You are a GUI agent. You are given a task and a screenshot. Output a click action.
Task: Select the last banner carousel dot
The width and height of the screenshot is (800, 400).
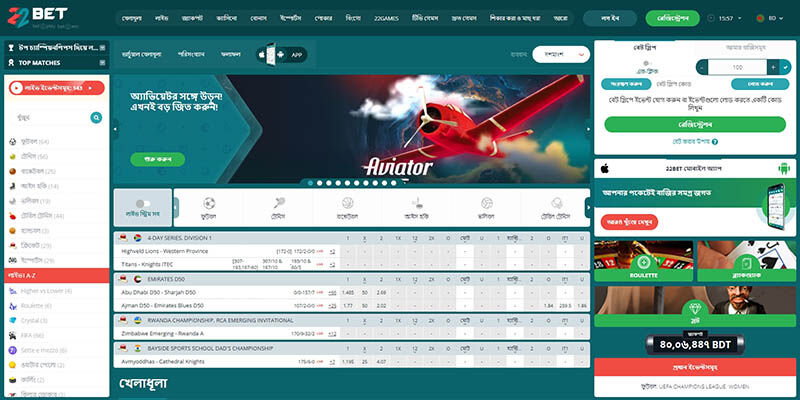tap(393, 183)
